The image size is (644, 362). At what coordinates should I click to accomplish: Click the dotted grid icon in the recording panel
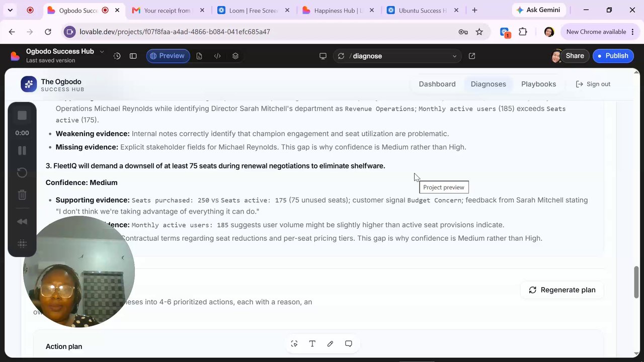pyautogui.click(x=22, y=244)
